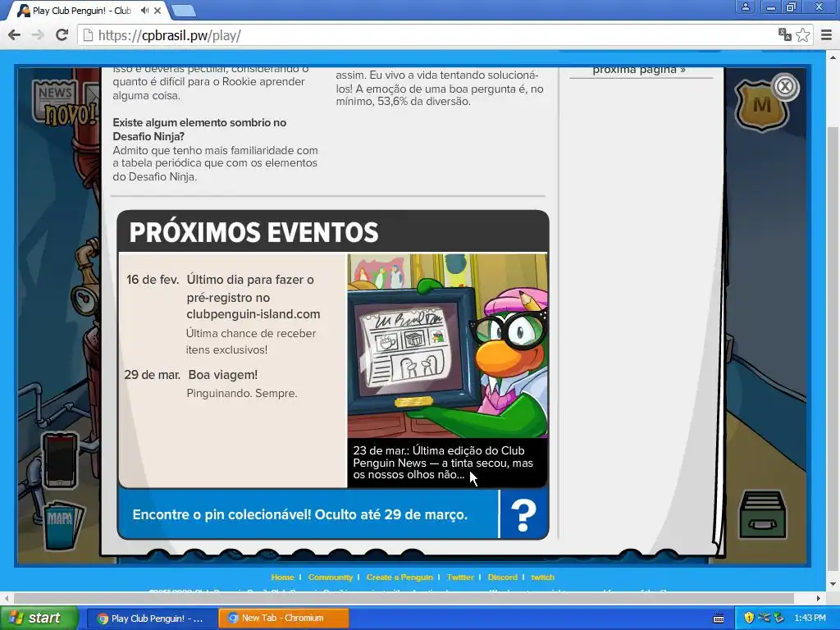Click the Boa viagem! event title
840x630 pixels.
point(223,375)
